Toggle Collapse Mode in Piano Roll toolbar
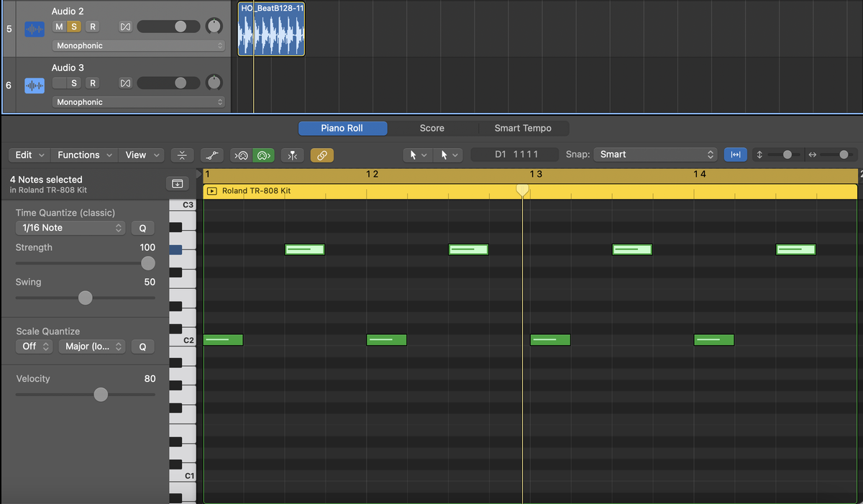The height and width of the screenshot is (504, 863). click(182, 155)
